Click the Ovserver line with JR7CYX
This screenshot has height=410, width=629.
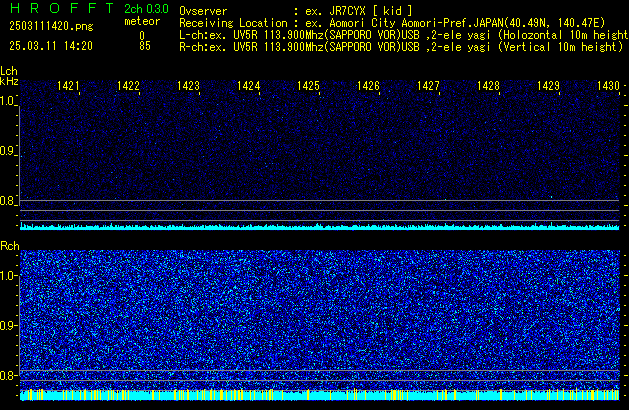click(296, 11)
